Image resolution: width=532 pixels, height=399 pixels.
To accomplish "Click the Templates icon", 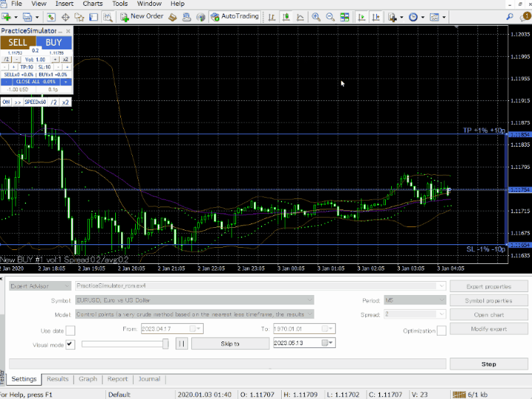I will (435, 17).
